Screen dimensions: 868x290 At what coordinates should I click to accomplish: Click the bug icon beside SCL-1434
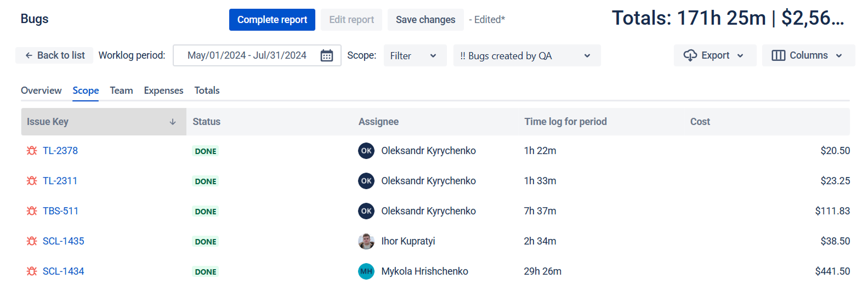32,271
